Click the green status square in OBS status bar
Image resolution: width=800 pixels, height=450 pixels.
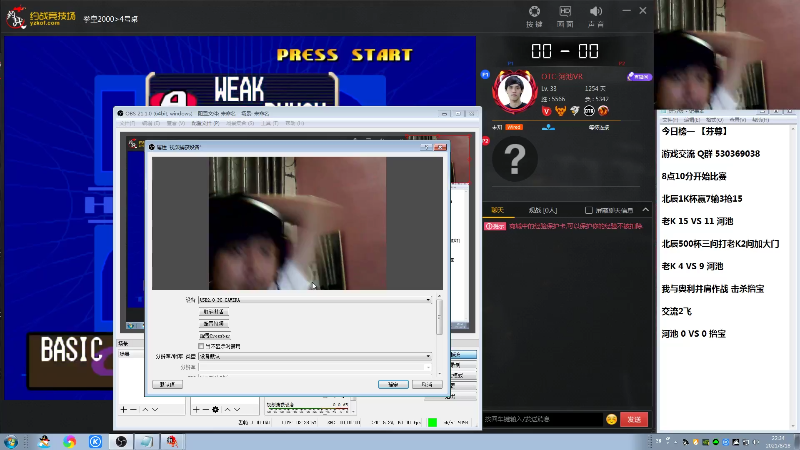[x=432, y=422]
